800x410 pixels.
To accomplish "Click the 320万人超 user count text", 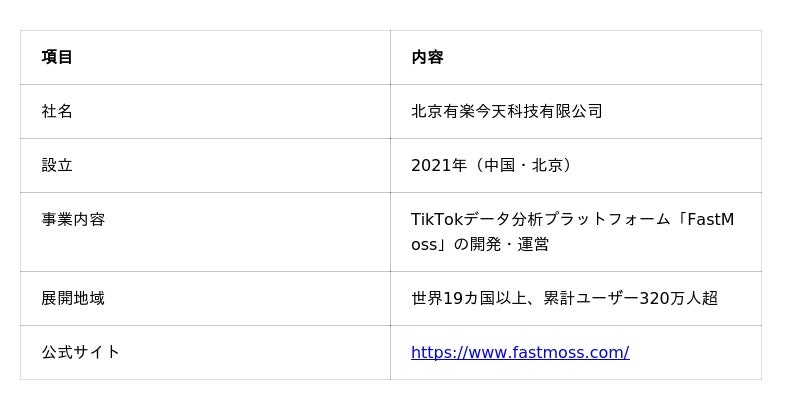I will click(678, 298).
